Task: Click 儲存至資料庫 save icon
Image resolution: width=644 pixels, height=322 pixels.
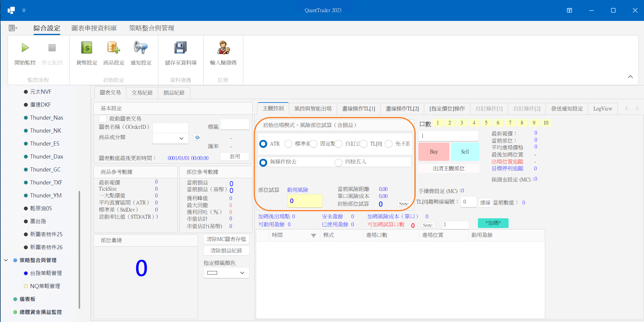Action: click(x=181, y=48)
